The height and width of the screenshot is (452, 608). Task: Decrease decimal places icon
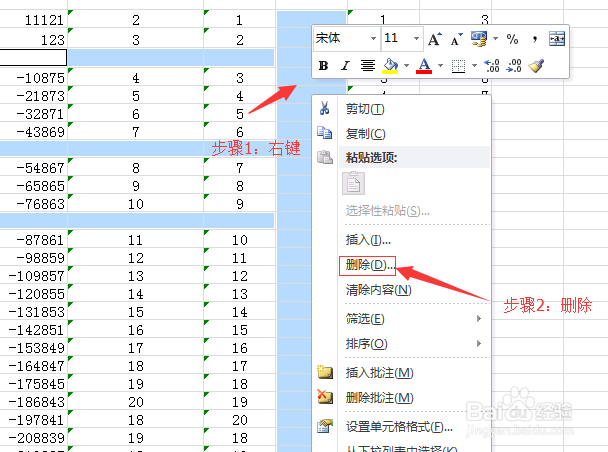(514, 66)
